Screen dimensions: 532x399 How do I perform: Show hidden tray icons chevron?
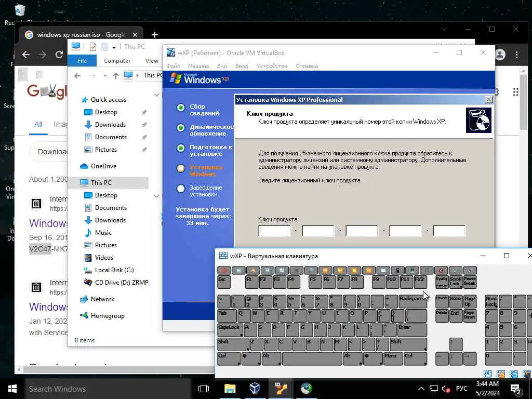421,389
